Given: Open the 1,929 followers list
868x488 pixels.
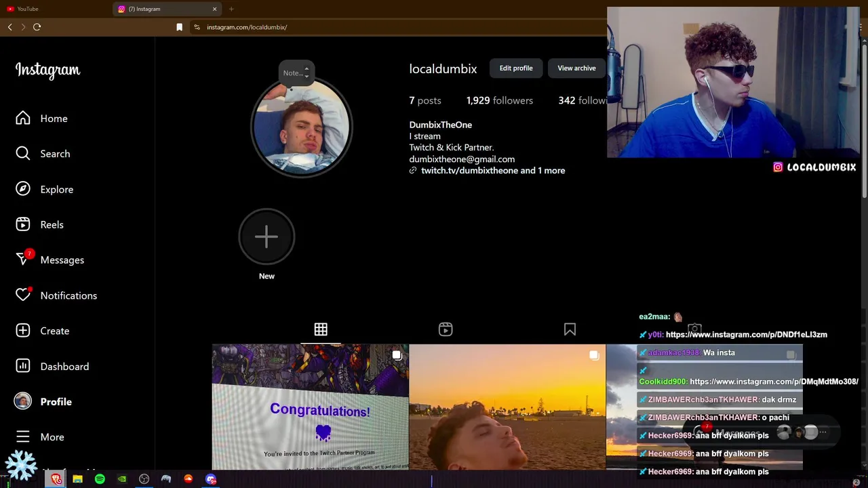Looking at the screenshot, I should pyautogui.click(x=500, y=100).
